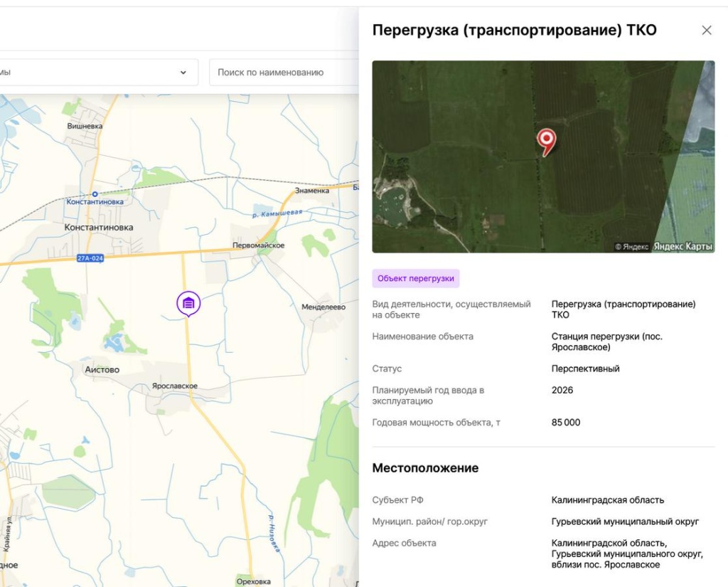Click the Ореховка label at map bottom

(253, 581)
